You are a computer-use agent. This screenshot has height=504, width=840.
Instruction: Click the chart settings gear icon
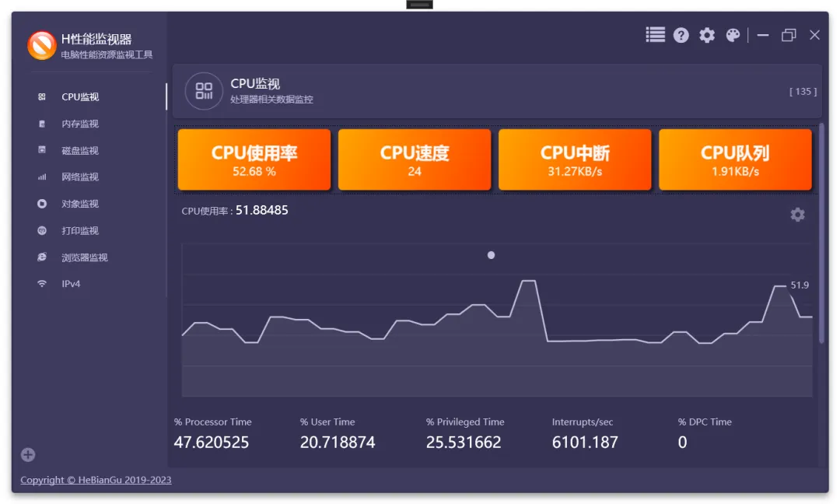[x=797, y=215]
